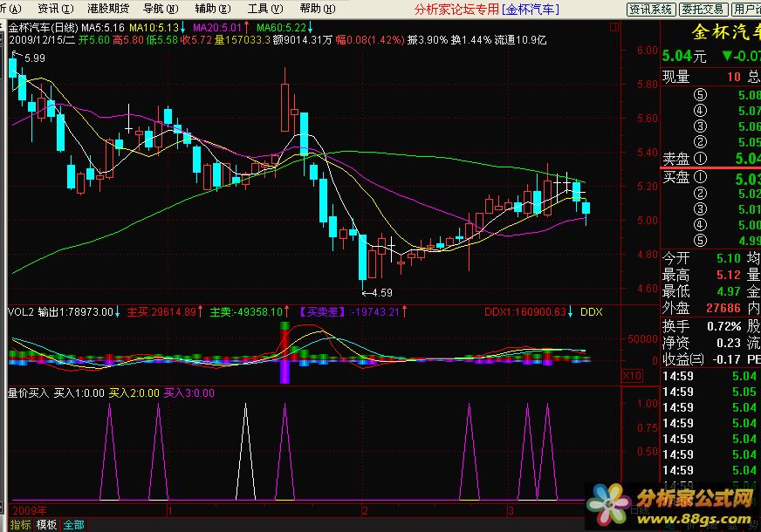This screenshot has height=532, width=761.
Task: Click sell order level ⑤ row
Action: [x=711, y=94]
